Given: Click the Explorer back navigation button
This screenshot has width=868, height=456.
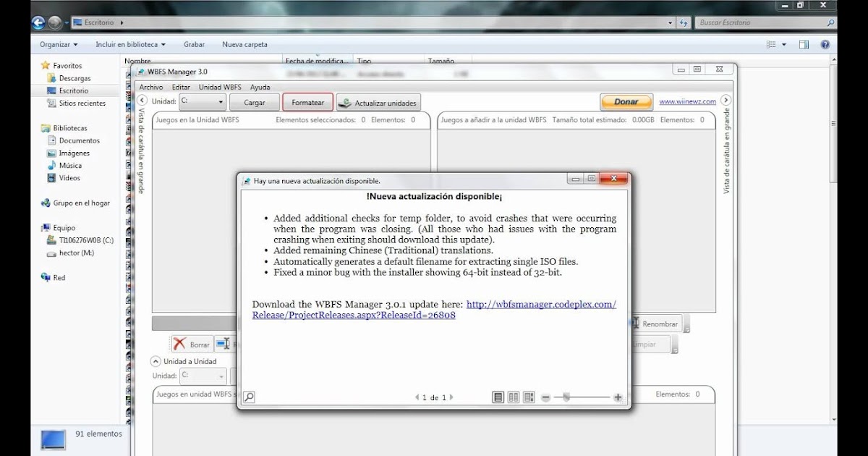Looking at the screenshot, I should (39, 22).
